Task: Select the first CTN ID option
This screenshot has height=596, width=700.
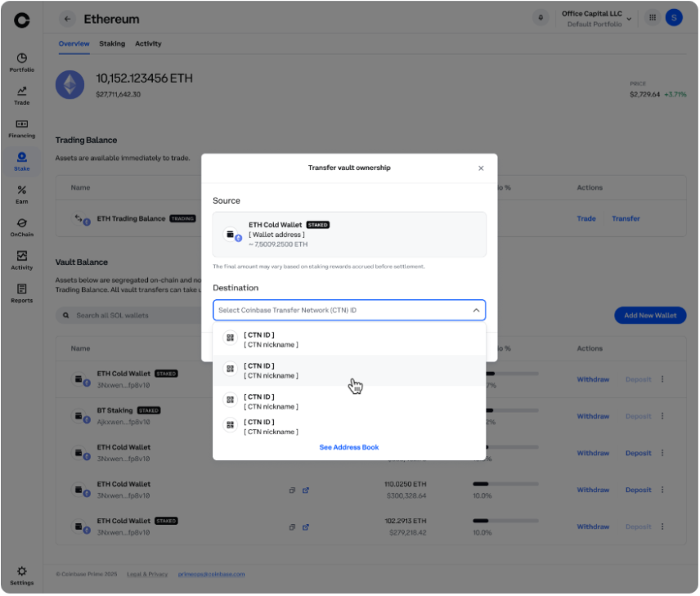Action: [x=349, y=340]
